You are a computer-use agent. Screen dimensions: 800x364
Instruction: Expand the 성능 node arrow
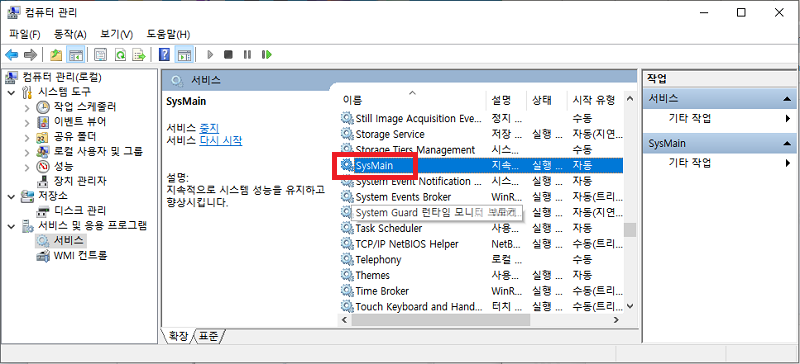[27, 166]
